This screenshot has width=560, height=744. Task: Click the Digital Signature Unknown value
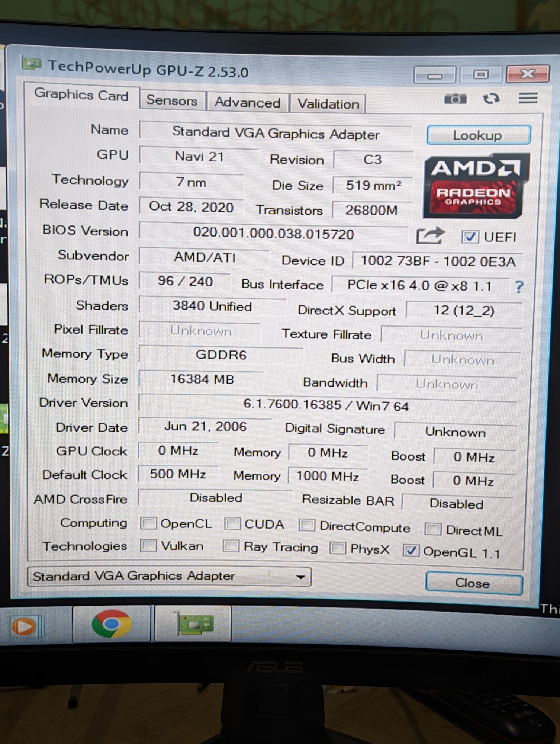click(x=456, y=432)
